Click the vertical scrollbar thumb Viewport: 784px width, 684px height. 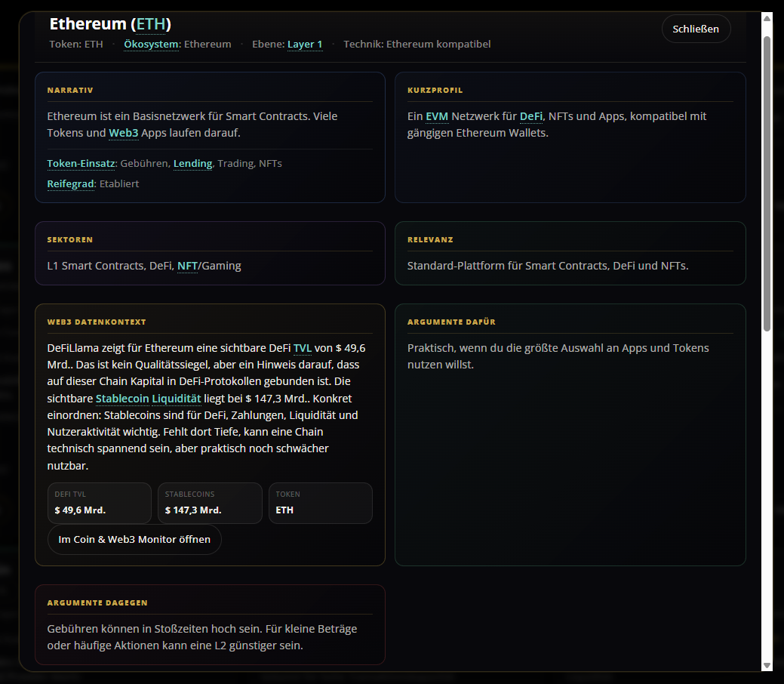click(x=767, y=183)
